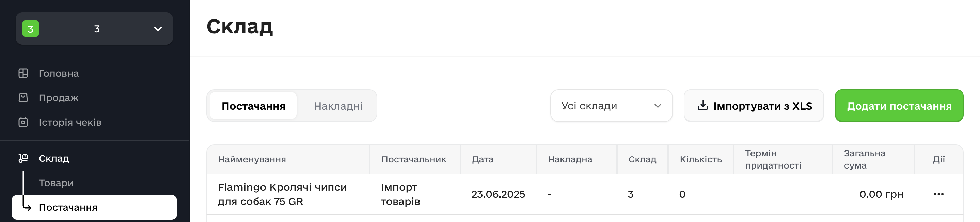Go to Головна in the sidebar
This screenshot has width=980, height=222.
59,73
